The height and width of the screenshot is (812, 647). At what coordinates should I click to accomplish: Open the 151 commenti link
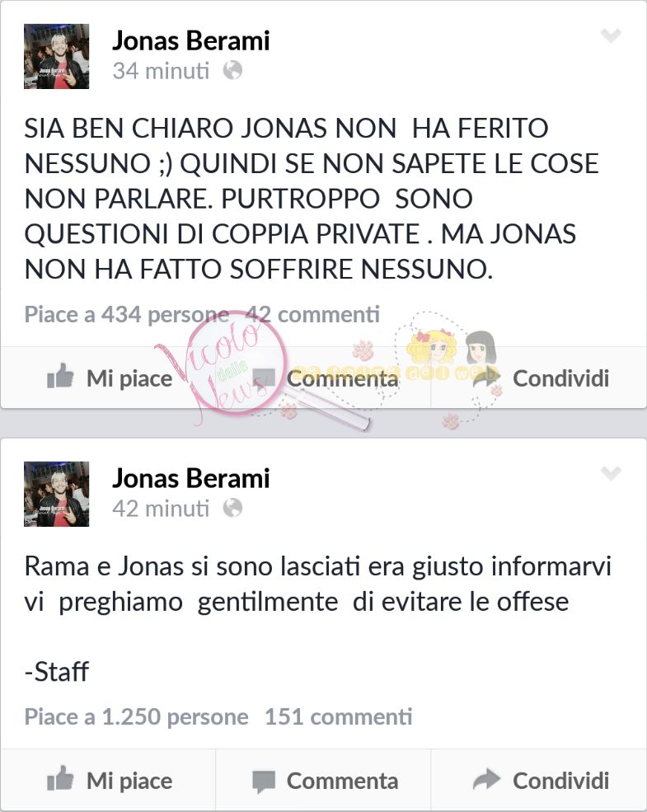pos(339,716)
